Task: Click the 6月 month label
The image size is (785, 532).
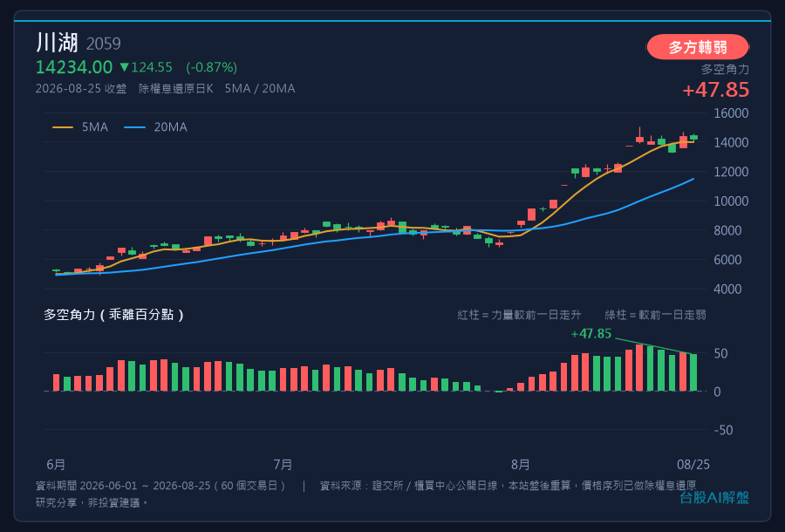Action: (x=56, y=465)
